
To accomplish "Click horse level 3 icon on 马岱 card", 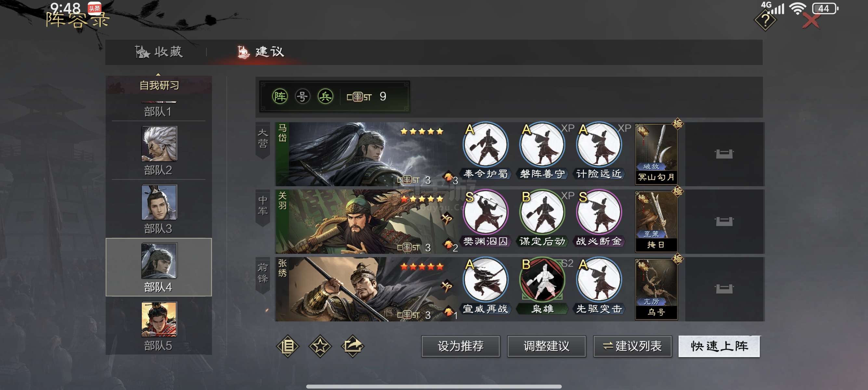I will (x=451, y=178).
